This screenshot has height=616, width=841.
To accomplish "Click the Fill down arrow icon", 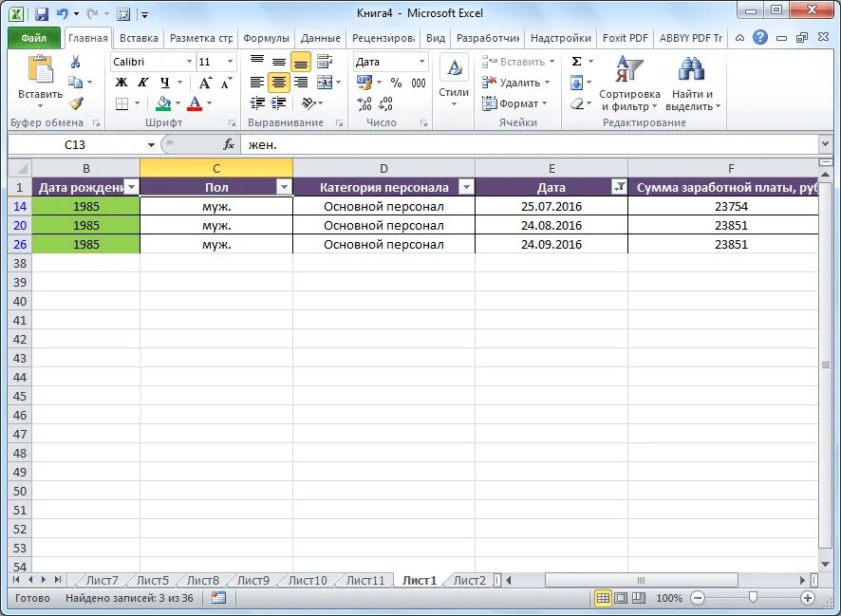I will [x=576, y=83].
